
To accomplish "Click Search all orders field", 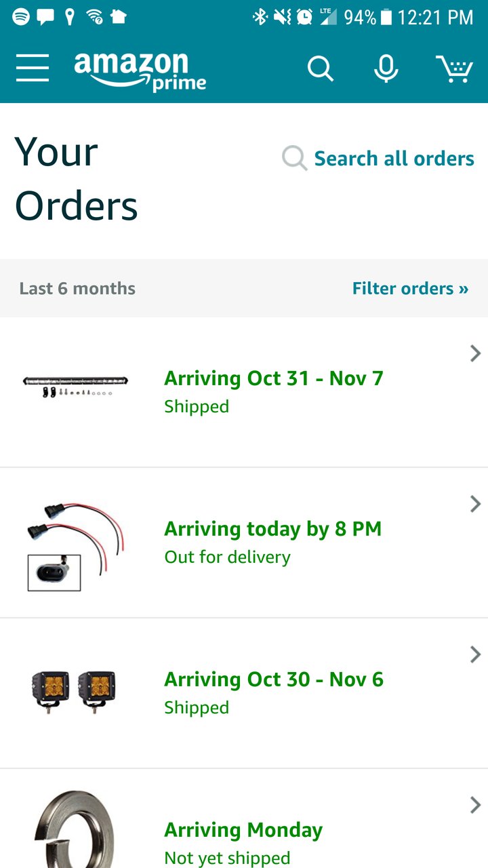I will click(x=378, y=159).
